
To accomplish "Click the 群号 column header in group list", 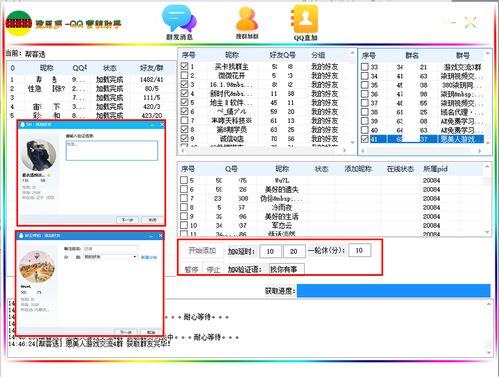I will point(463,55).
